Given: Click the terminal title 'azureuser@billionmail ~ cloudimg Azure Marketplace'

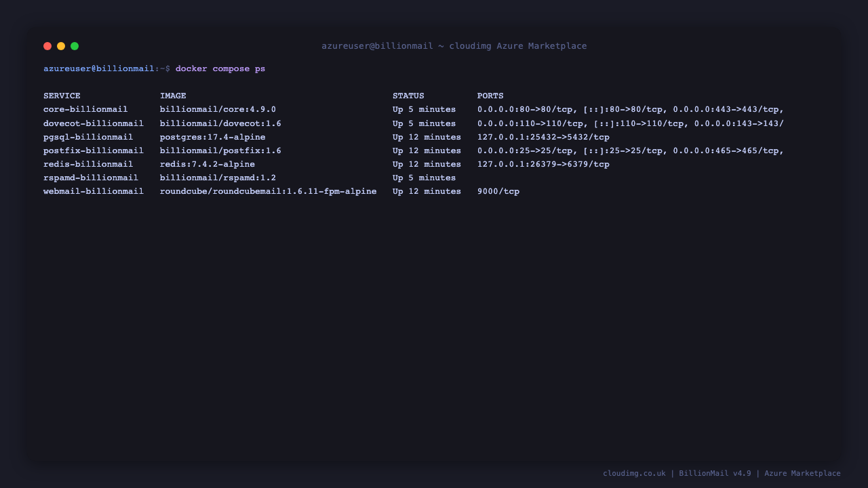Looking at the screenshot, I should pos(454,46).
